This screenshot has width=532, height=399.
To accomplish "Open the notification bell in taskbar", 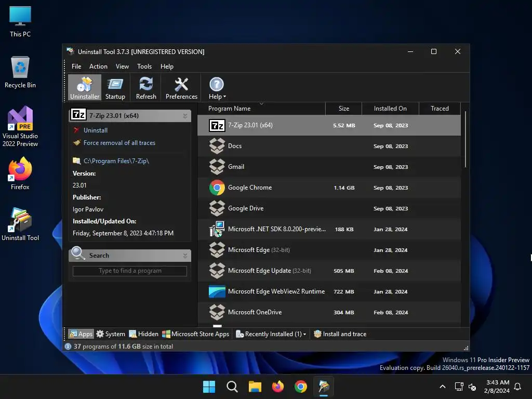I will pos(518,387).
